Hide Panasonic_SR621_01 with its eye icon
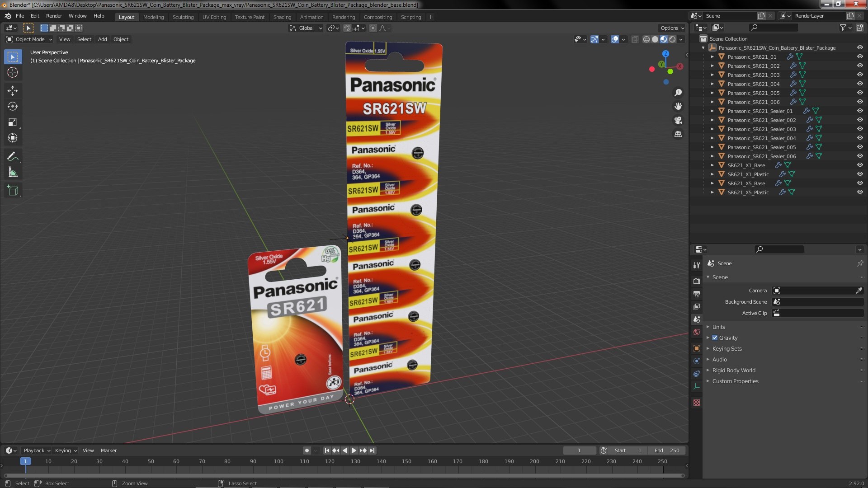 [x=860, y=56]
